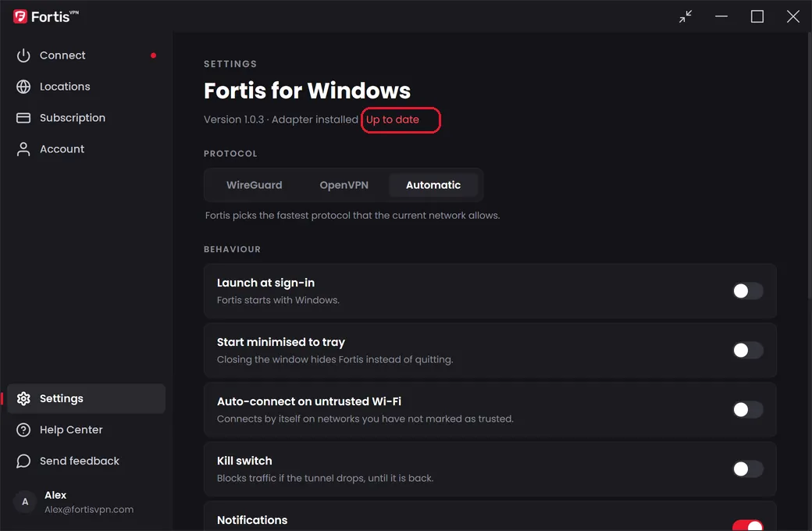Click the Settings gear icon
The image size is (812, 531).
23,398
